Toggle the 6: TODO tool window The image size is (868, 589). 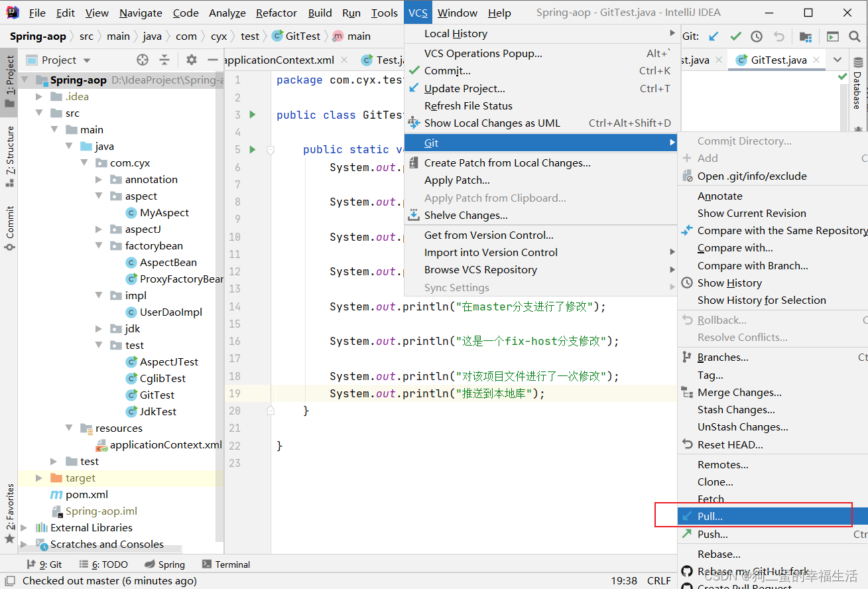[x=103, y=564]
